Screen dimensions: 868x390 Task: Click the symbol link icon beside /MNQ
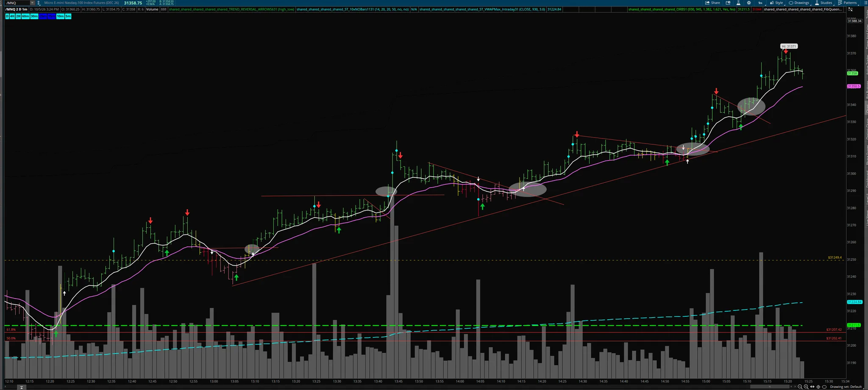pyautogui.click(x=39, y=3)
